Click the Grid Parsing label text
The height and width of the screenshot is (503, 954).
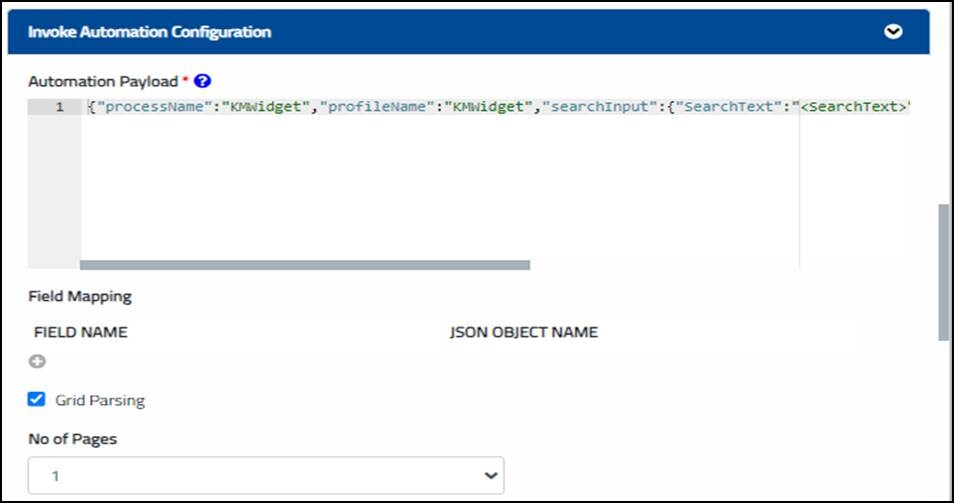[x=100, y=400]
